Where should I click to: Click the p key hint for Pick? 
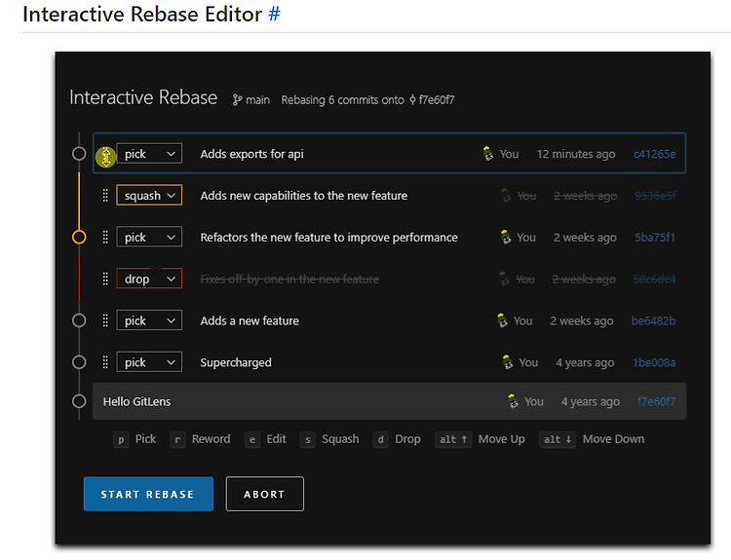click(x=121, y=439)
